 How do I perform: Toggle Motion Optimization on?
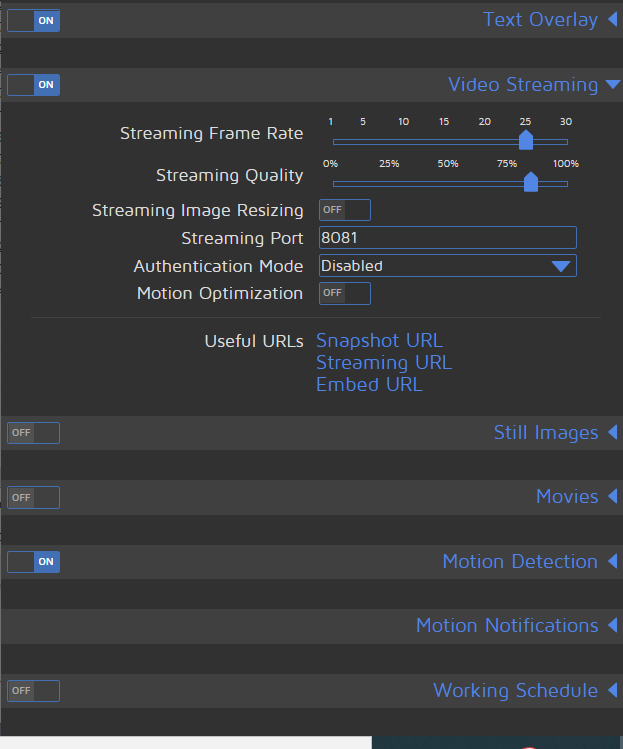(x=344, y=293)
